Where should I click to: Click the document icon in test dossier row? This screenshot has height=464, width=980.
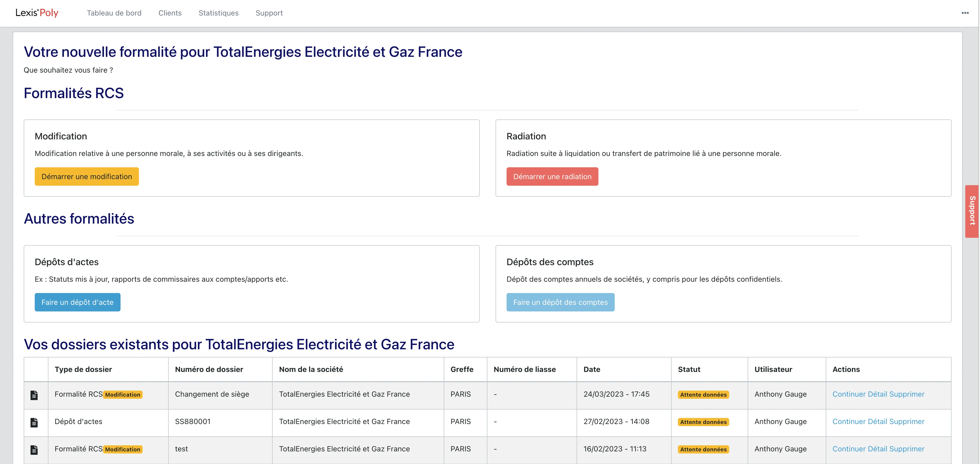click(x=34, y=450)
